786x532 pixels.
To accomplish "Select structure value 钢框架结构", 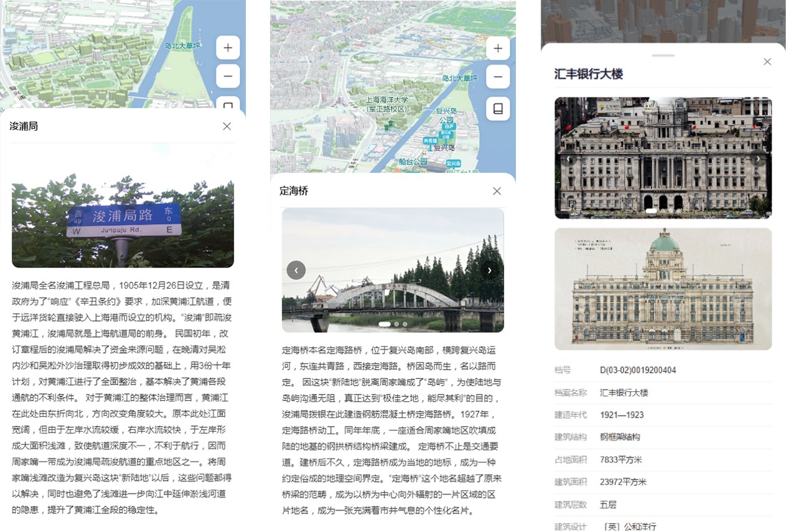I will [x=620, y=437].
